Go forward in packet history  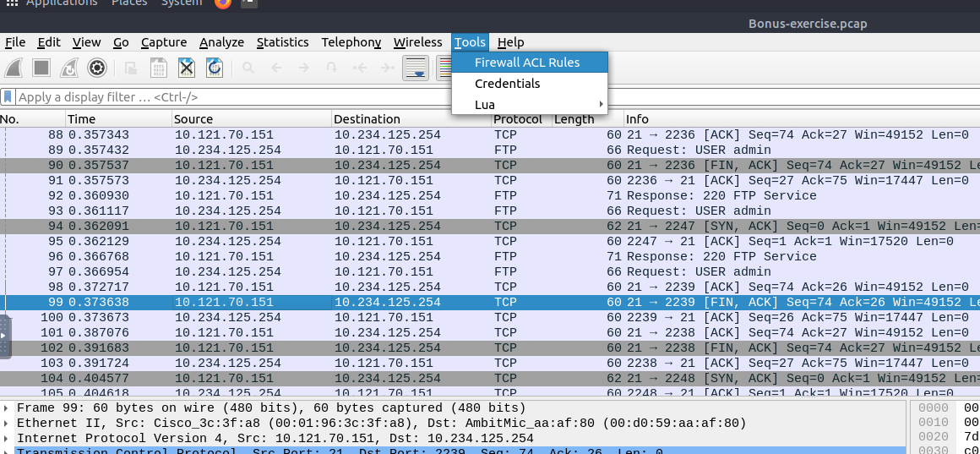[304, 68]
